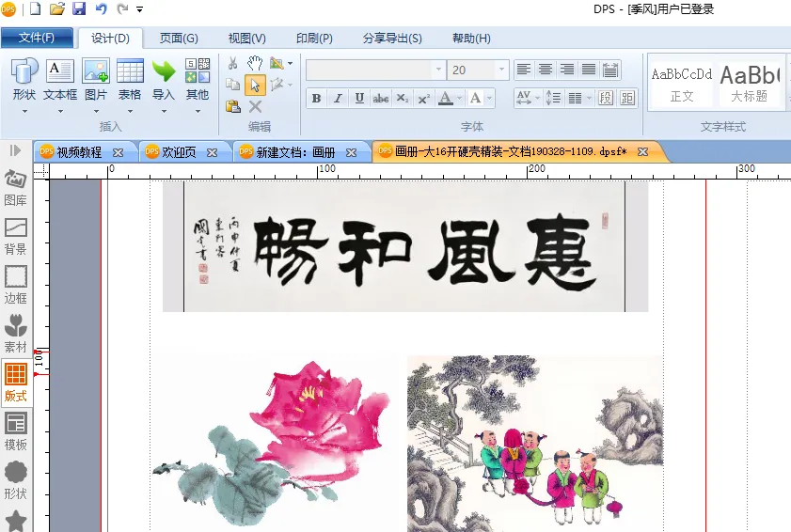The width and height of the screenshot is (791, 532).
Task: Open the font size 20 dropdown
Action: click(501, 70)
